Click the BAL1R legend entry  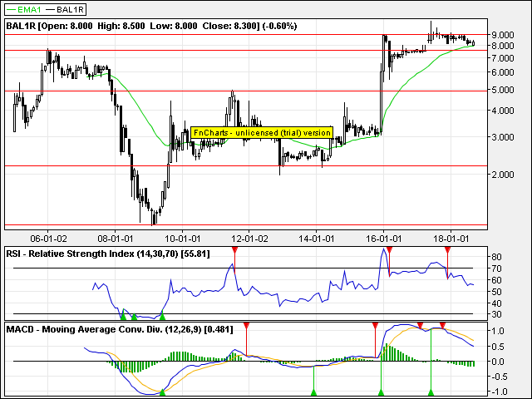pos(65,9)
